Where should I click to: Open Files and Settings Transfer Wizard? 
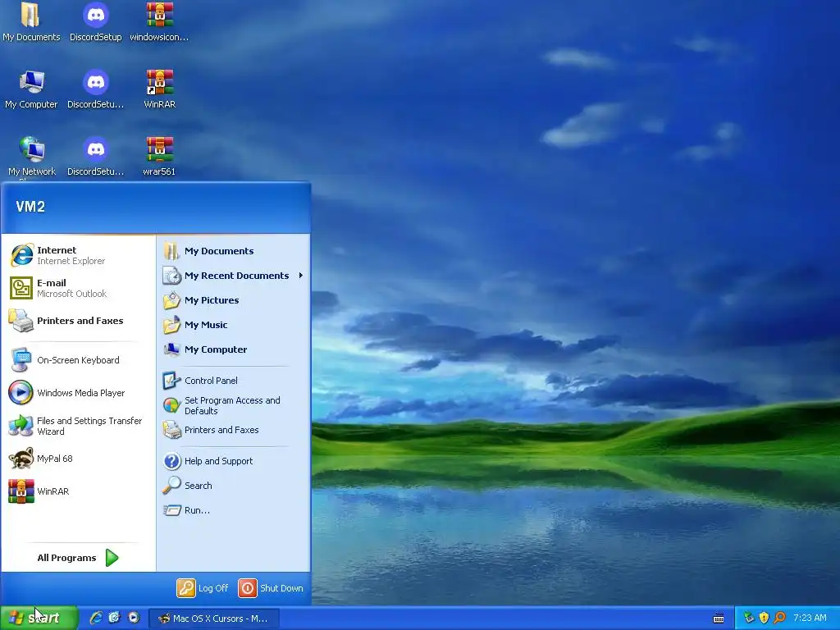78,426
